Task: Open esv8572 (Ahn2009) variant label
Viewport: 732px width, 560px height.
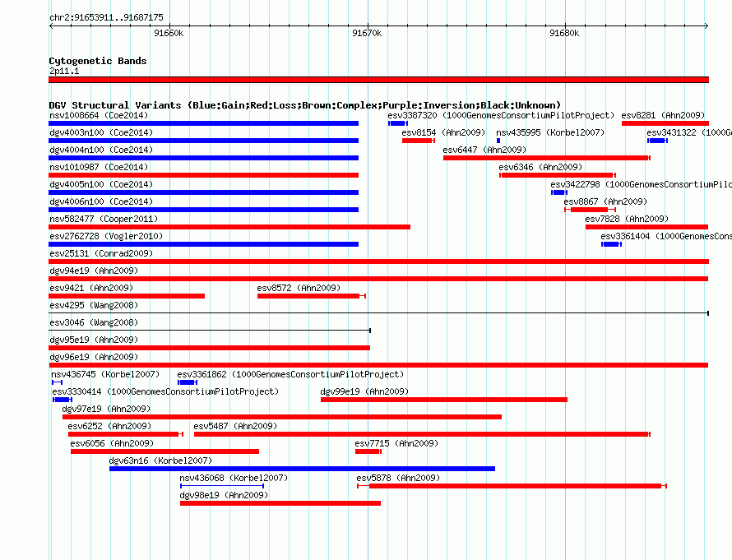Action: [x=299, y=288]
